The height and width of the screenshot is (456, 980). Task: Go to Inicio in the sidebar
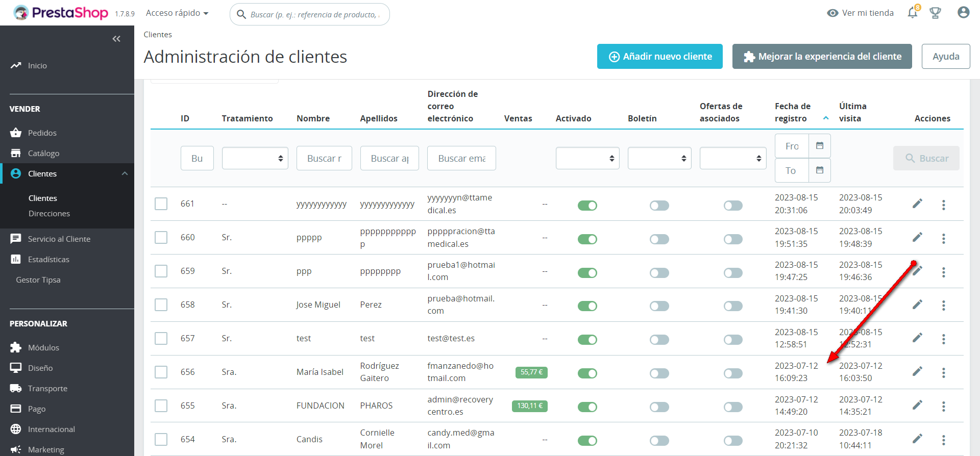[37, 65]
